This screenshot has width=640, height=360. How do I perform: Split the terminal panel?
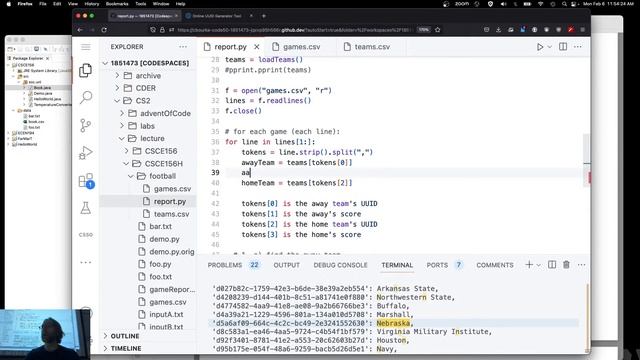click(x=552, y=264)
